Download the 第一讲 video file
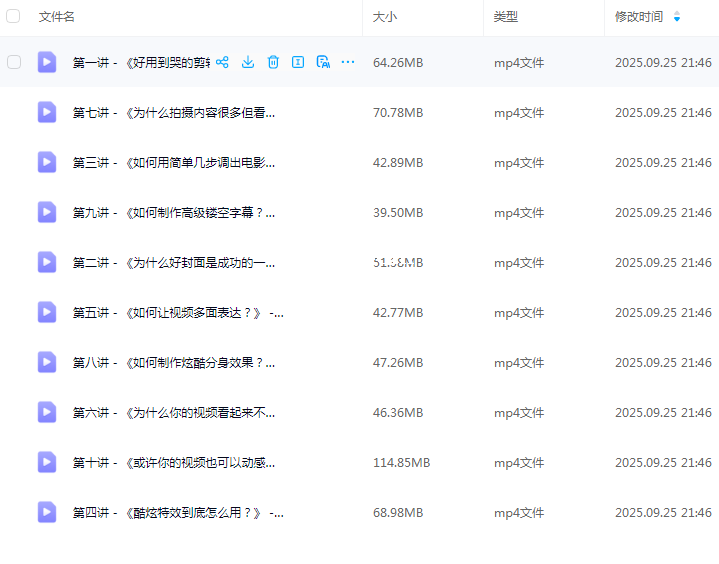Viewport: 719px width, 564px height. click(x=248, y=62)
